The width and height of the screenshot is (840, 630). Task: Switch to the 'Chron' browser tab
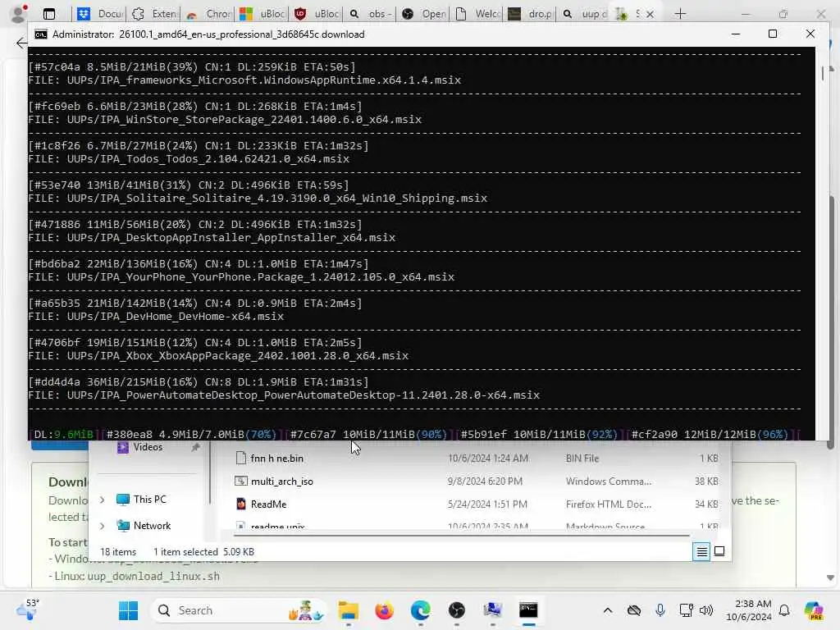click(x=208, y=14)
